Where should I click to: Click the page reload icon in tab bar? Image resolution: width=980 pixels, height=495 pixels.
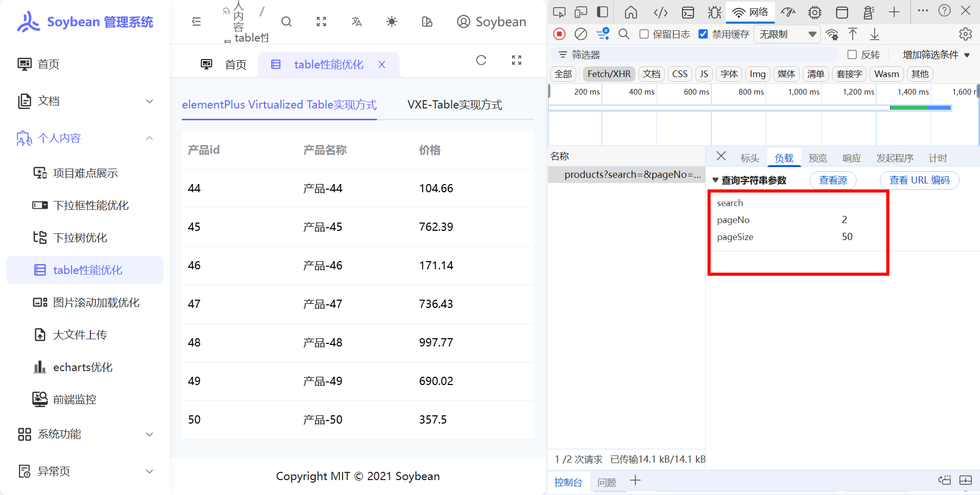coord(481,60)
